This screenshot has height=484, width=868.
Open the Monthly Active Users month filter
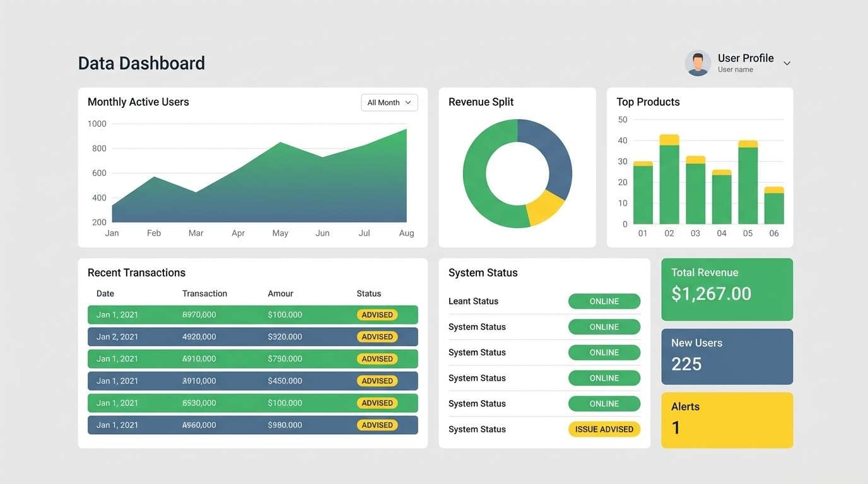point(389,102)
